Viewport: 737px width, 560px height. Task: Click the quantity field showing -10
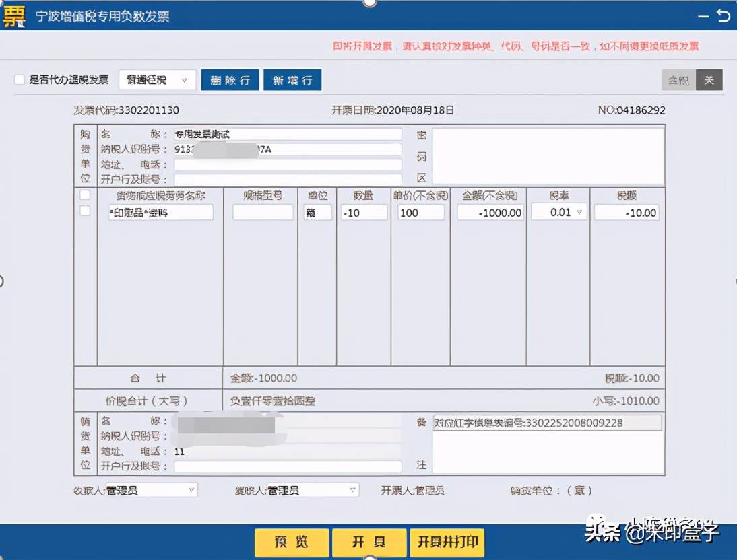tap(364, 213)
